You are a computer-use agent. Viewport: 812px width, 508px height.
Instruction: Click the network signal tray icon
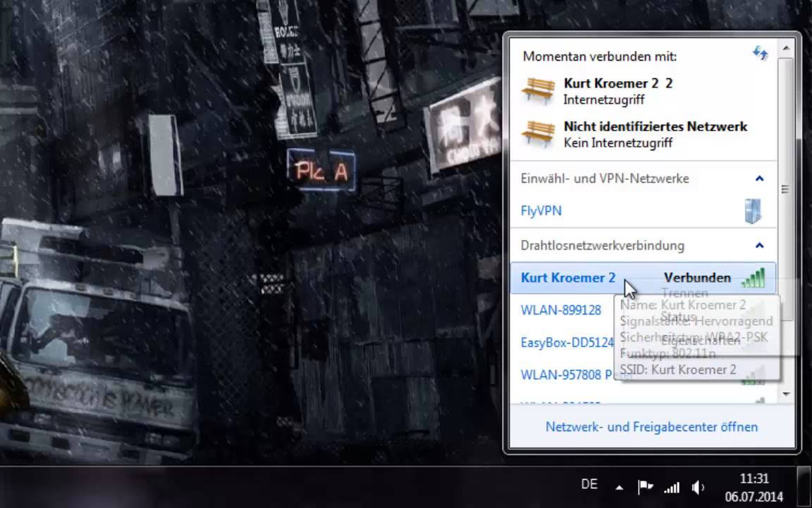pyautogui.click(x=672, y=488)
